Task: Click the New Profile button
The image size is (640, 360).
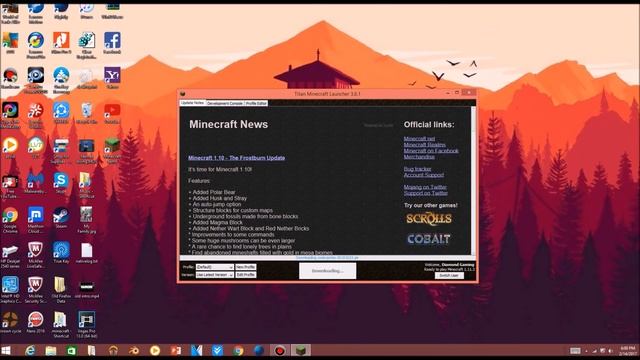Action: pyautogui.click(x=246, y=267)
